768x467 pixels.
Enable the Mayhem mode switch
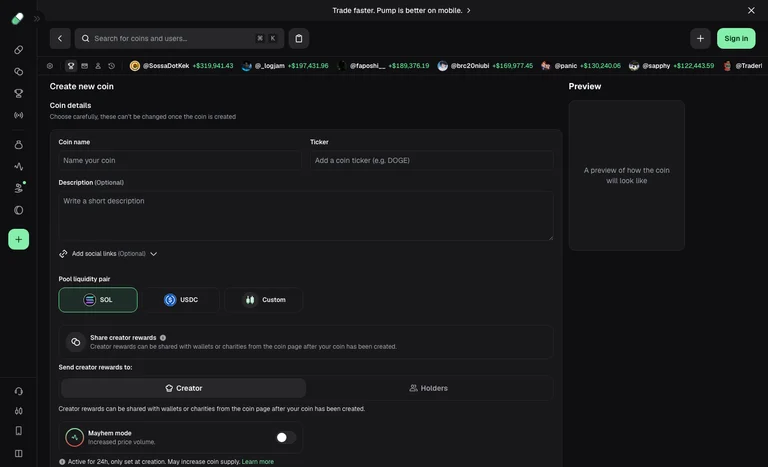[x=286, y=438]
